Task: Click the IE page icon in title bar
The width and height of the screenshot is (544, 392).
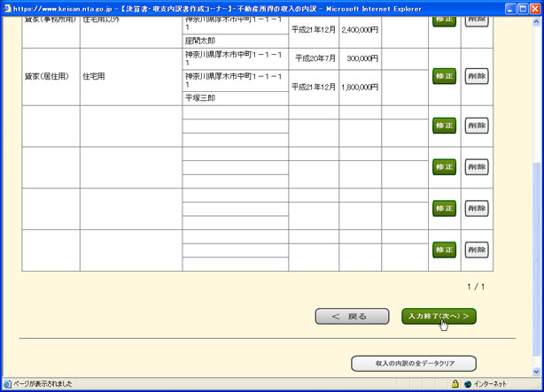Action: point(7,8)
